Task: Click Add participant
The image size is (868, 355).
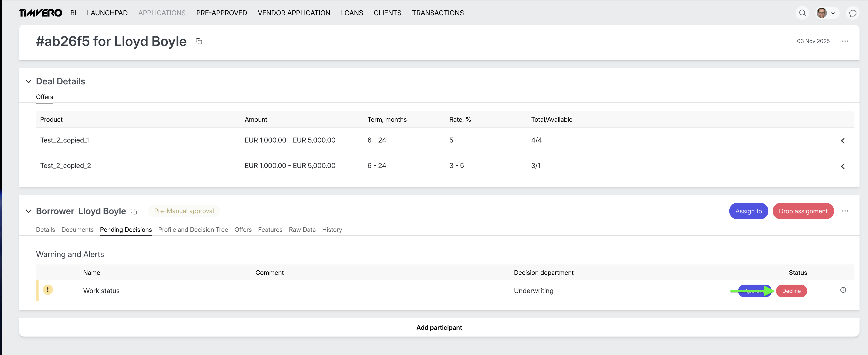Action: (439, 327)
